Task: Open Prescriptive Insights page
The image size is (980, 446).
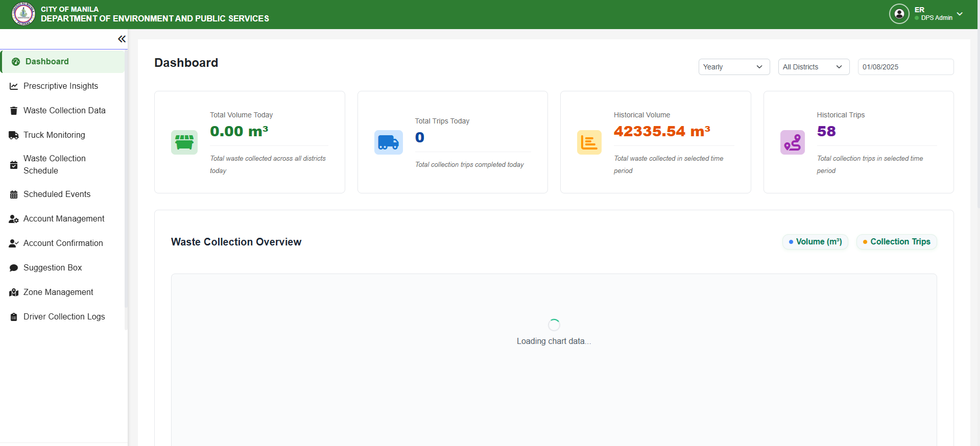Action: point(63,86)
